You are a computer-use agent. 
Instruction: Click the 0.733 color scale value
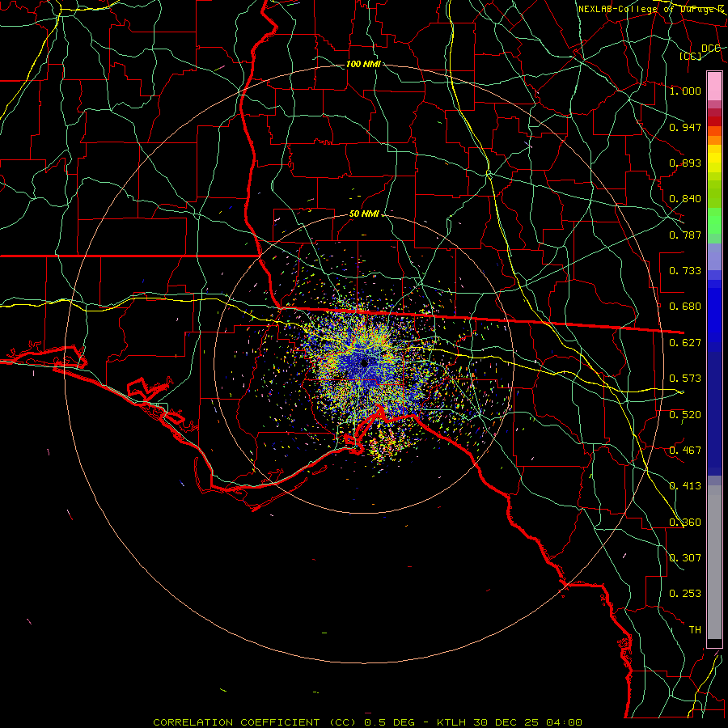coord(685,271)
